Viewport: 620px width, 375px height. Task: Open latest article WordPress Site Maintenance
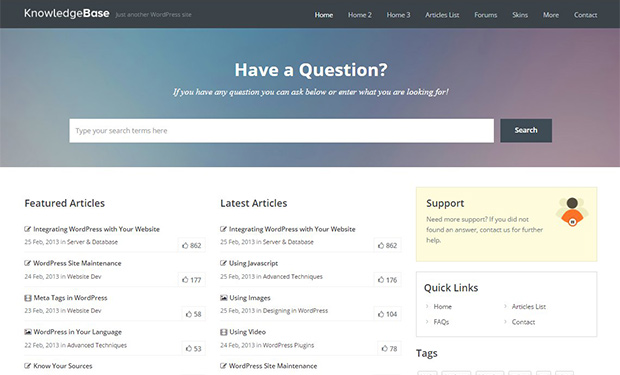pyautogui.click(x=273, y=366)
